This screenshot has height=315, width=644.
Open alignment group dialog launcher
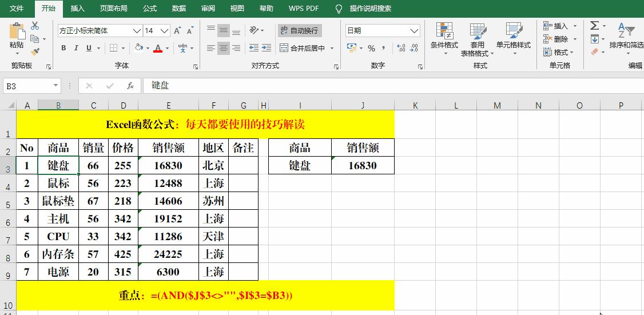[336, 66]
